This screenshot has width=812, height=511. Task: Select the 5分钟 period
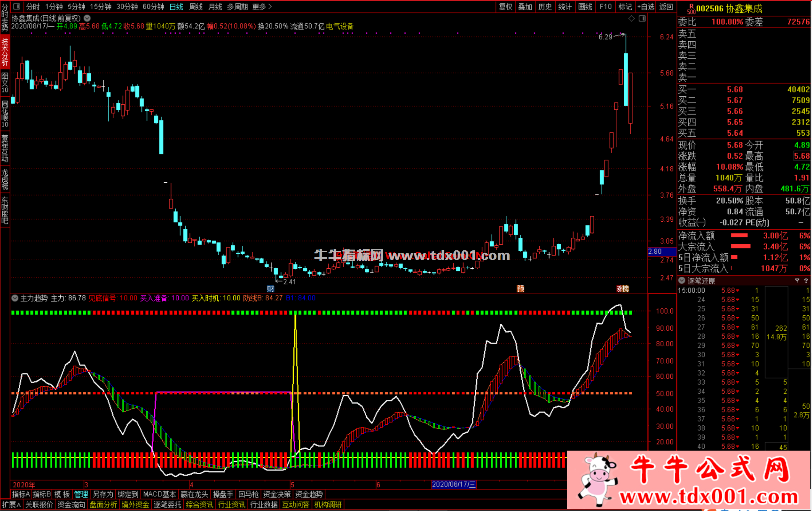(76, 7)
